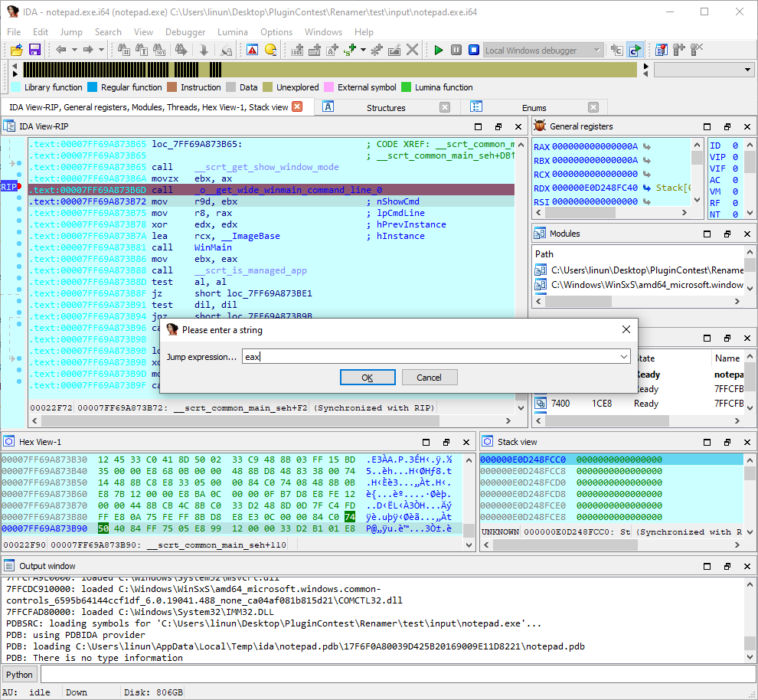Click the Python command input field
The width and height of the screenshot is (758, 700).
click(397, 675)
